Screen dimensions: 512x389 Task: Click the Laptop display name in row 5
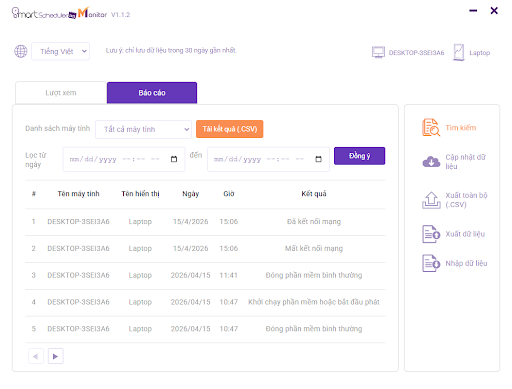click(140, 329)
